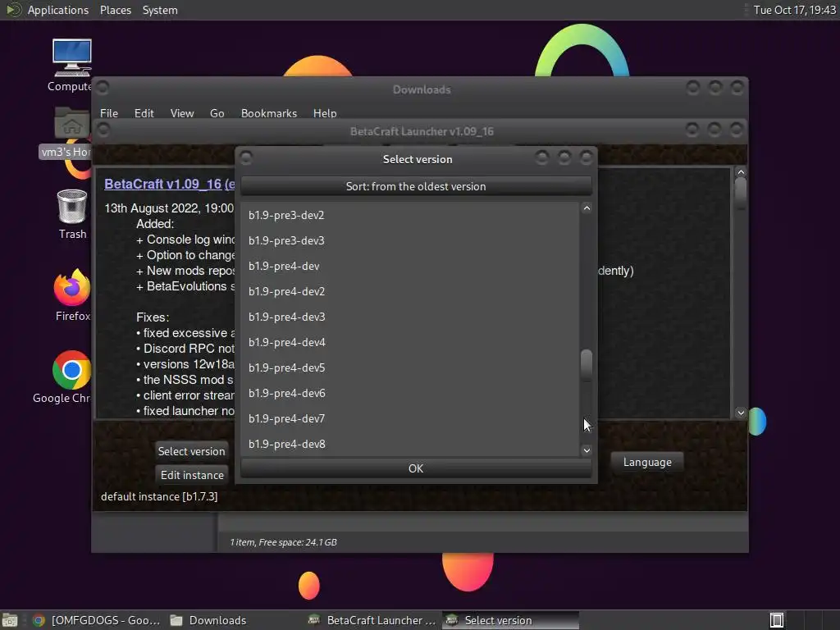Switch to OMFGDOGS Chrome taskbar entry
The height and width of the screenshot is (630, 840).
click(x=97, y=620)
